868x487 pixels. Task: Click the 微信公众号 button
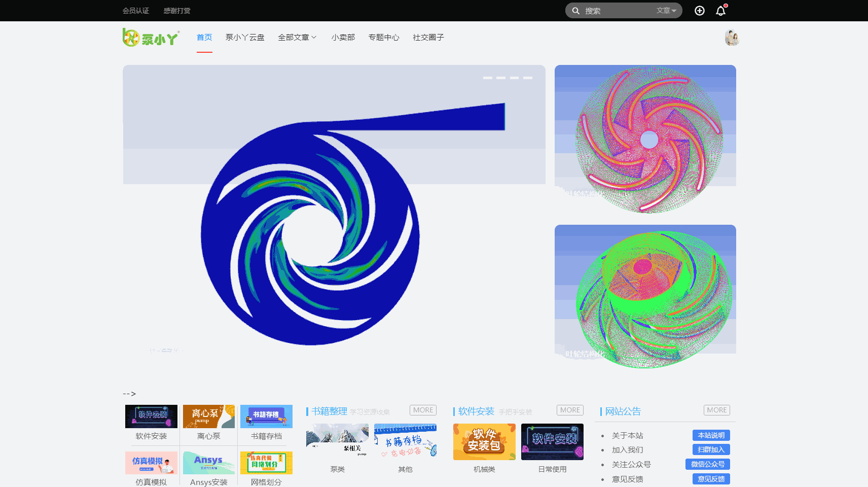pyautogui.click(x=708, y=464)
